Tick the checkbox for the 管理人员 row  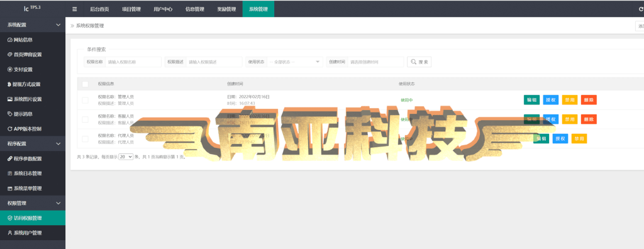(86, 100)
